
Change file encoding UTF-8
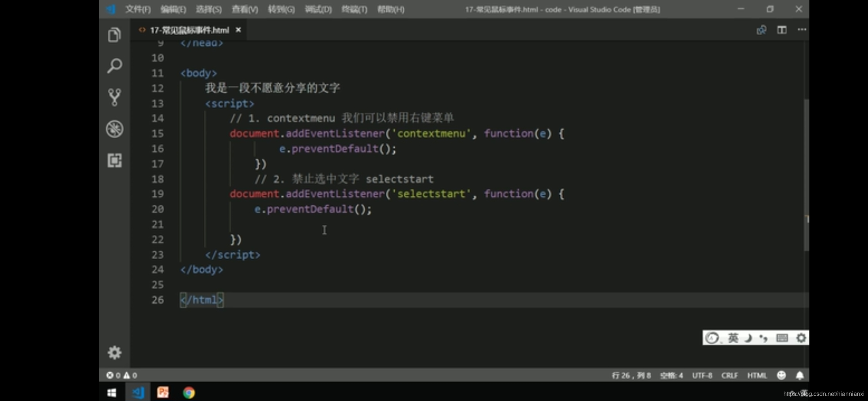(702, 375)
